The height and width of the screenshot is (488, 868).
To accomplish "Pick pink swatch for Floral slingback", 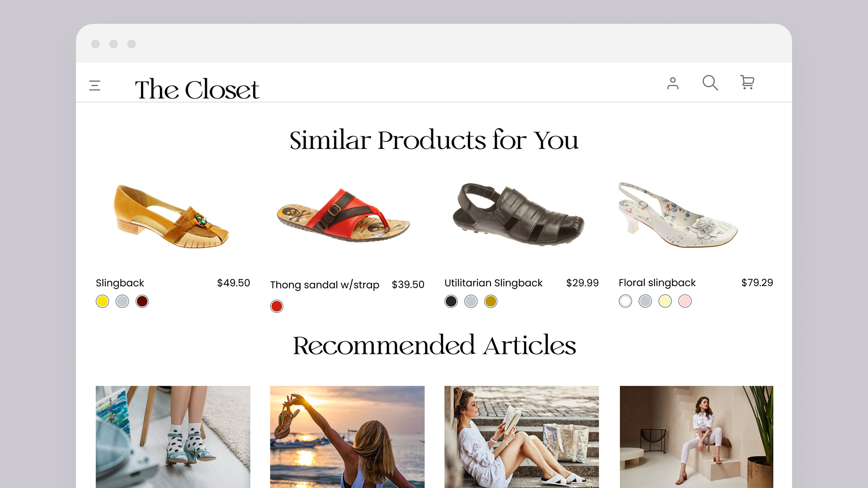I will click(685, 301).
